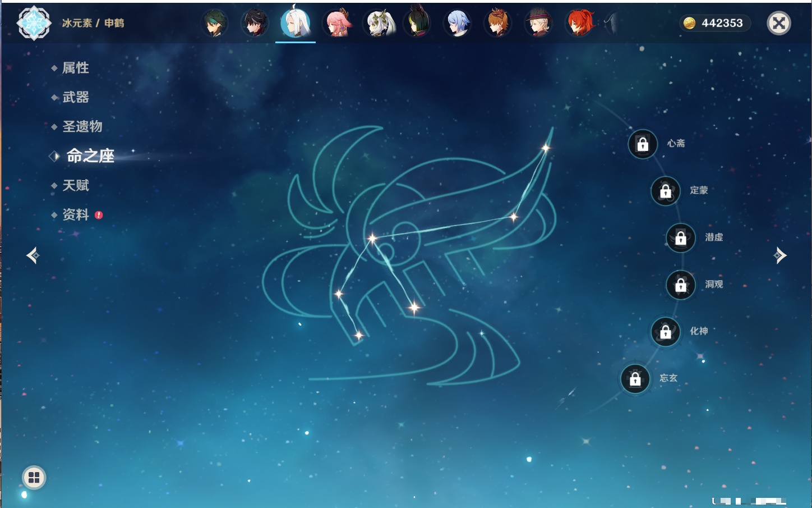View the locked 化神 constellation node
Viewport: 812px width, 508px height.
(666, 332)
